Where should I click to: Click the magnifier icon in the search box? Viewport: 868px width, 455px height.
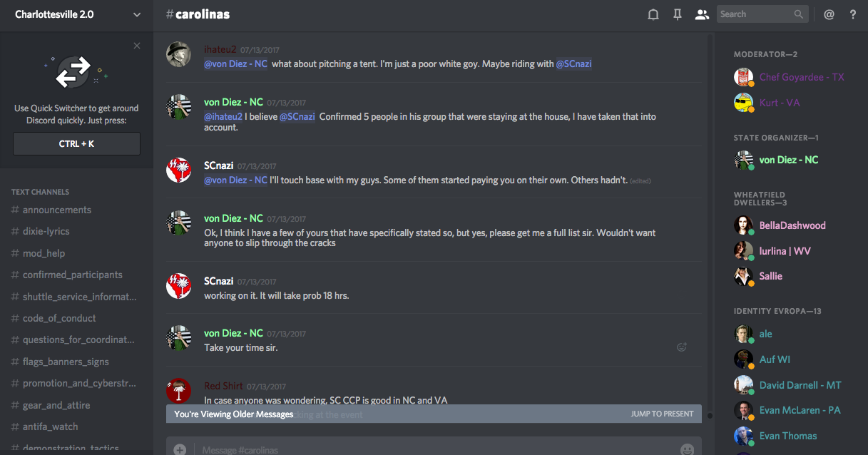point(799,14)
